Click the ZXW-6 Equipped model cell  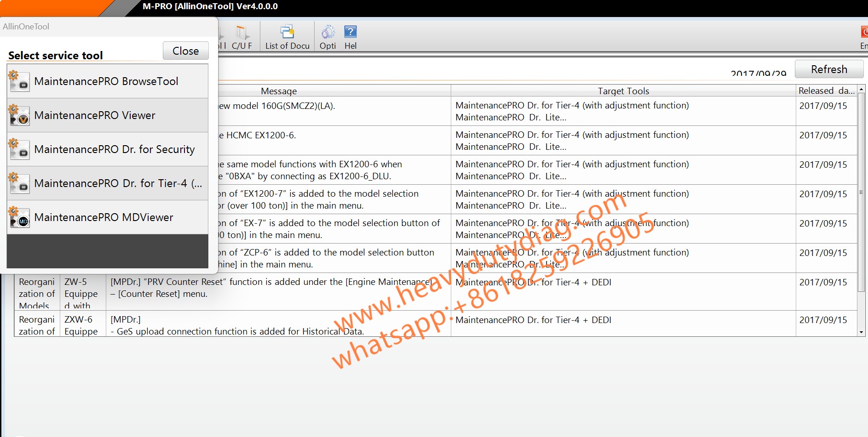(83, 324)
